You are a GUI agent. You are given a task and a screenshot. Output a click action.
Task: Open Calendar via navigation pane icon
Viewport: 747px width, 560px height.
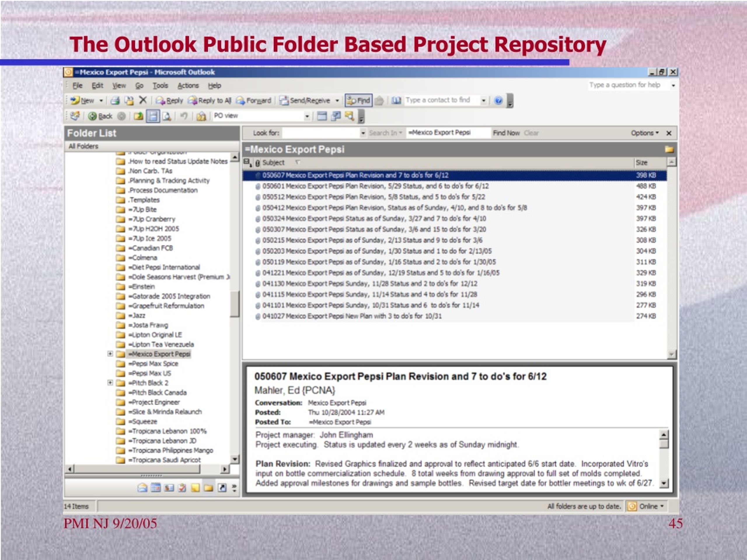(156, 488)
